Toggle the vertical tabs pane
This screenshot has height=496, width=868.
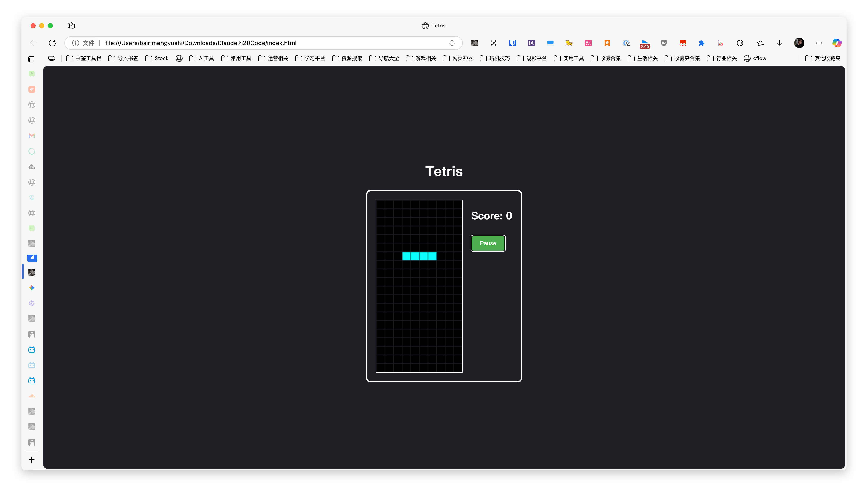coord(31,59)
